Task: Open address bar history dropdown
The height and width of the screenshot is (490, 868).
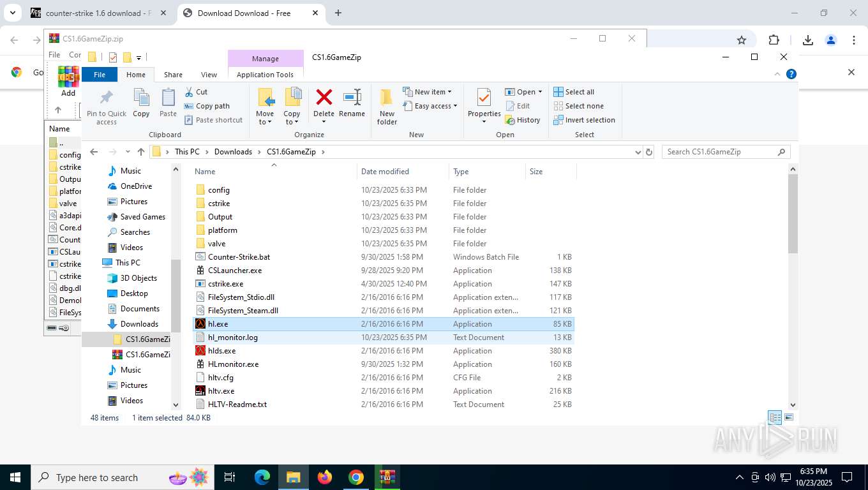Action: click(638, 152)
